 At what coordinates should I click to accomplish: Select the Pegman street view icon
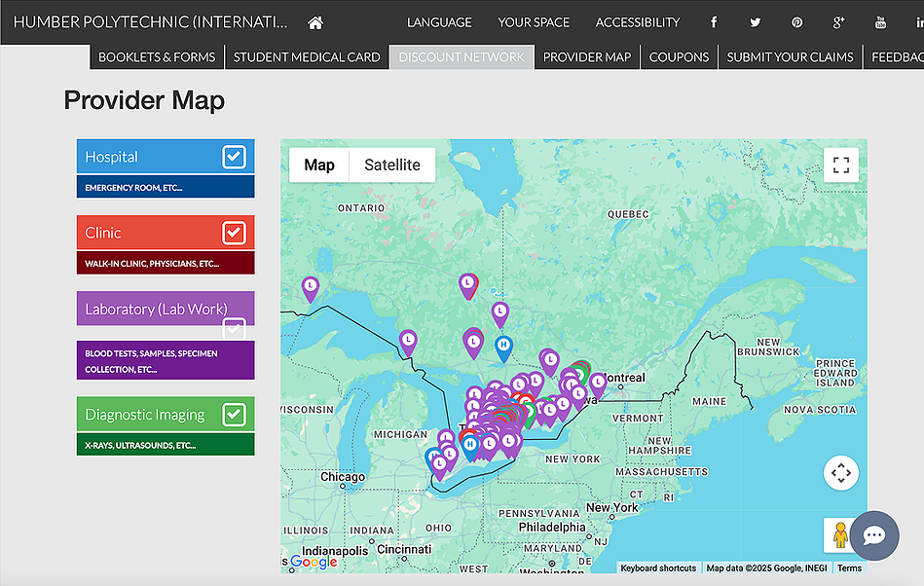tap(839, 534)
